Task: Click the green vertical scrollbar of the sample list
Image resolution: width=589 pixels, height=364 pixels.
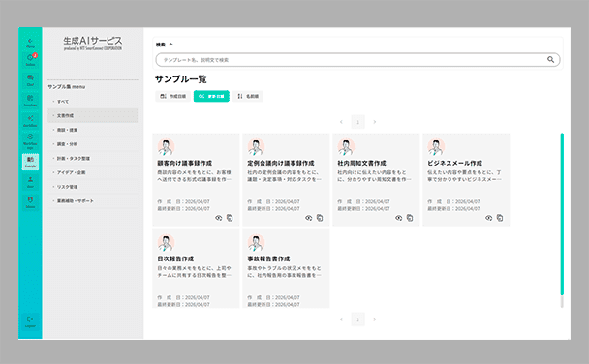Action: tap(562, 214)
